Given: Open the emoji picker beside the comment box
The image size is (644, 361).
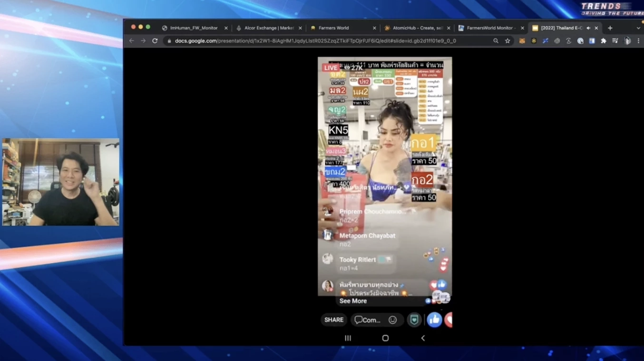Looking at the screenshot, I should click(x=392, y=319).
